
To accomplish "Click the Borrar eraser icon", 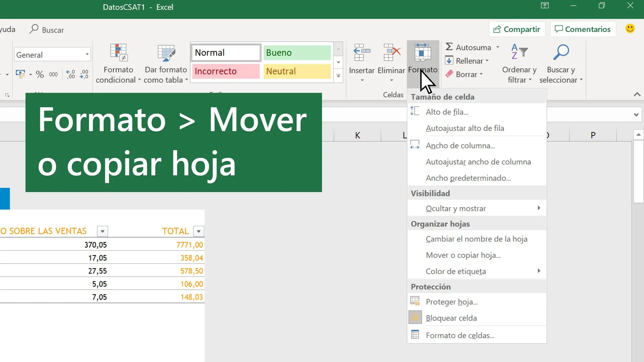I will 449,74.
